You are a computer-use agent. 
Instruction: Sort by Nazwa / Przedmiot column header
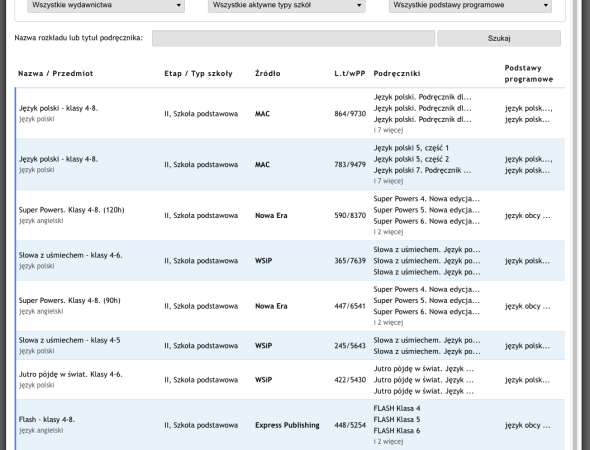point(56,73)
